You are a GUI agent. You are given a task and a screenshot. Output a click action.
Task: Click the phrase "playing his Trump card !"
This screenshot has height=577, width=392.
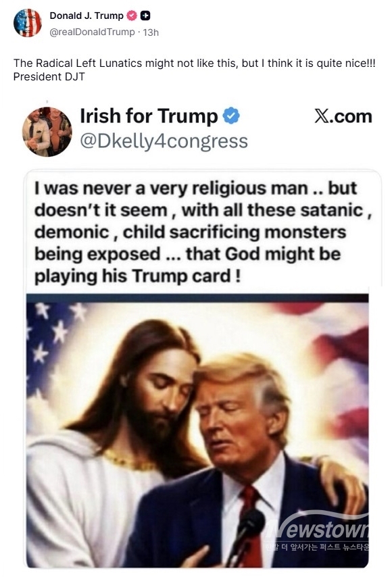coord(138,276)
